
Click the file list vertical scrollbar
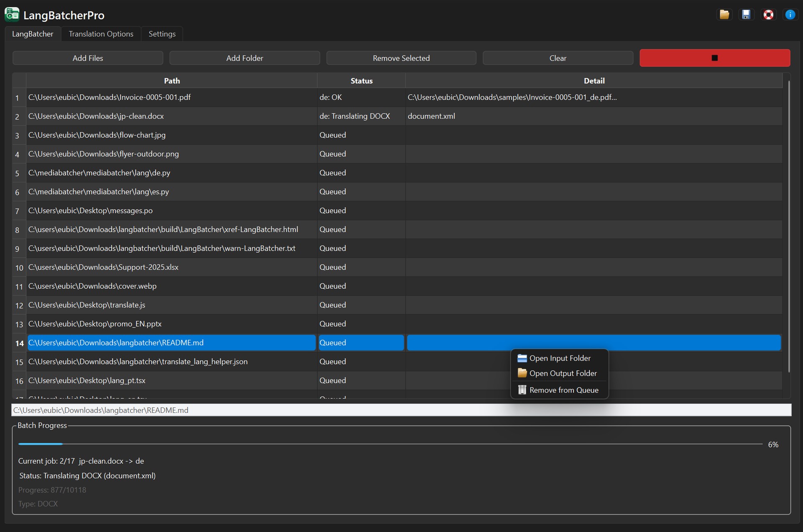(789, 226)
